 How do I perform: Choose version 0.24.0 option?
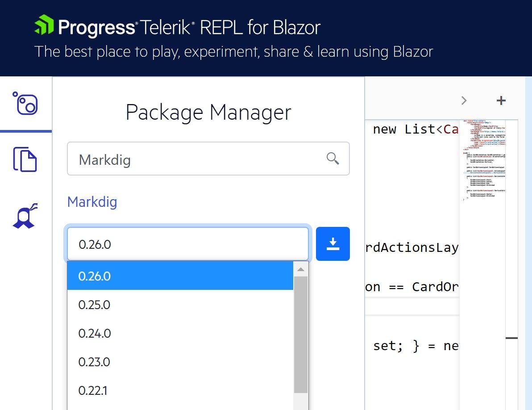click(x=180, y=333)
